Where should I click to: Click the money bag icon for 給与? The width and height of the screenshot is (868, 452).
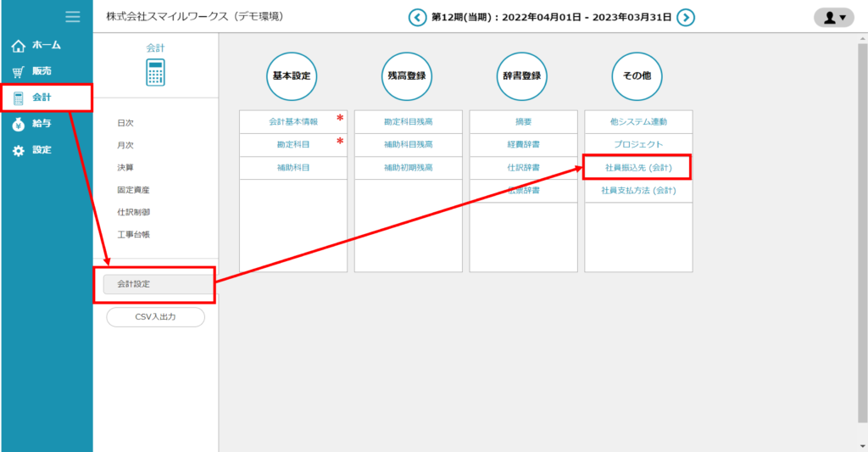click(19, 124)
